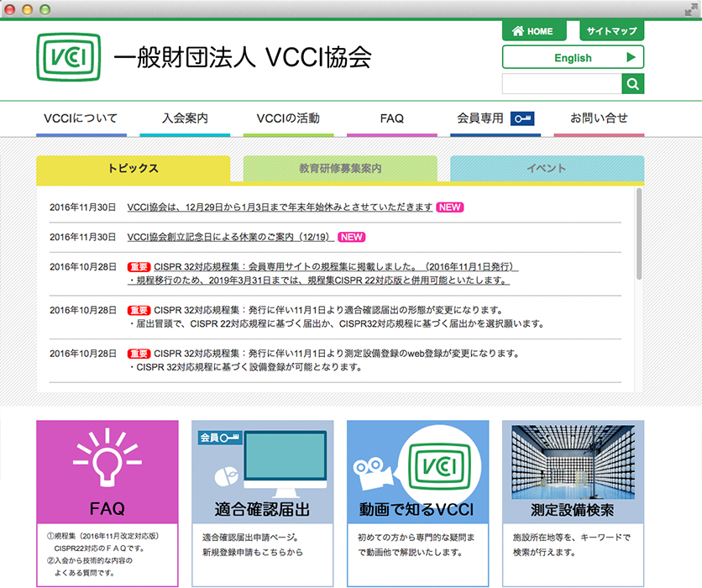Click the 測定設備登録のweb登録 news text
Screen dimensions: 702x588
(323, 360)
